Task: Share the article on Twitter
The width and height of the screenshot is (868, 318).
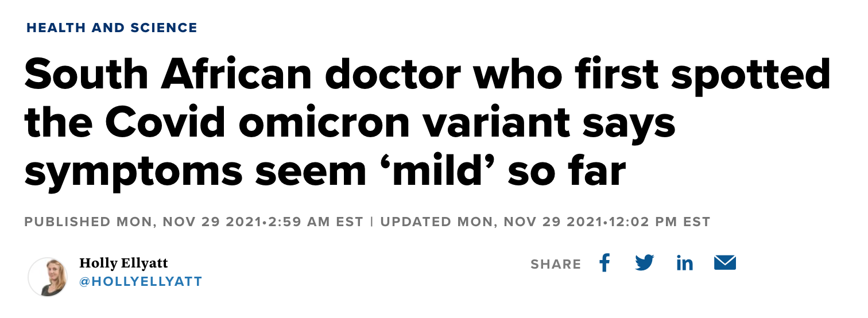Action: pyautogui.click(x=645, y=263)
